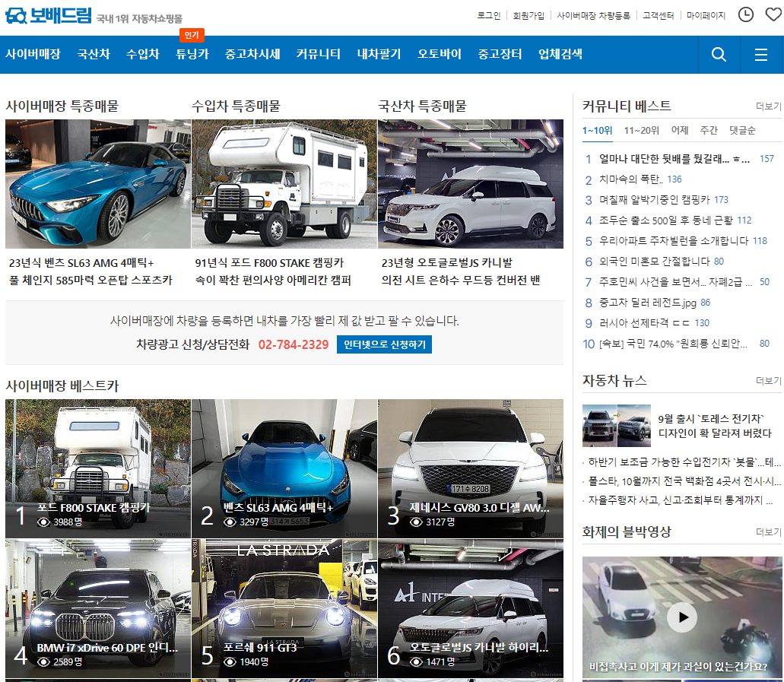This screenshot has height=682, width=784.
Task: Open the 업체검색 menu
Action: pos(560,54)
